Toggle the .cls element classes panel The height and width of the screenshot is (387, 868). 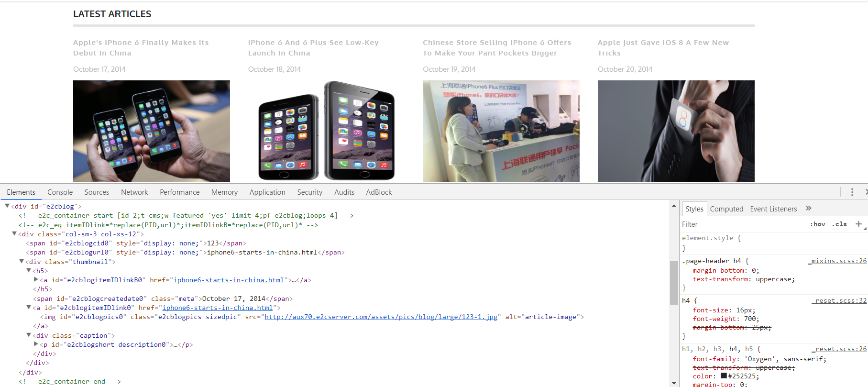(839, 224)
